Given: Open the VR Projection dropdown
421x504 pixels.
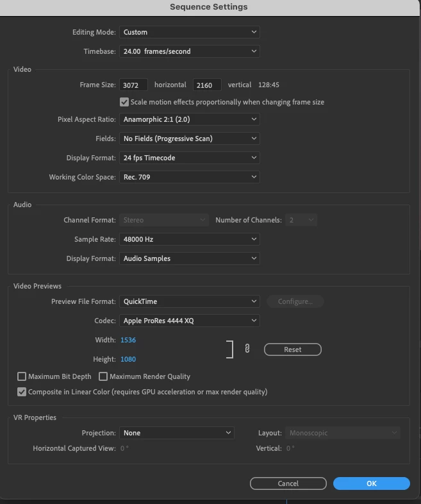Looking at the screenshot, I should pyautogui.click(x=177, y=433).
